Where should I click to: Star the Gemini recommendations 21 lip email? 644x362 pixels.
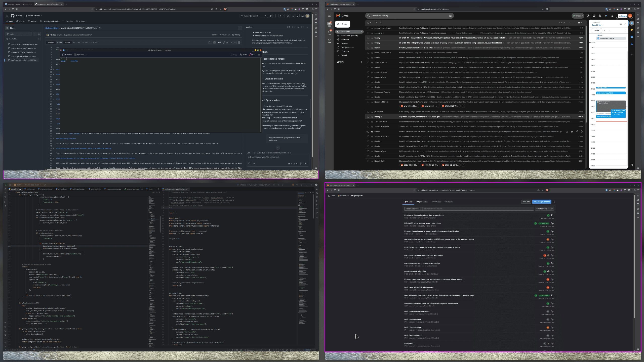[x=372, y=48]
